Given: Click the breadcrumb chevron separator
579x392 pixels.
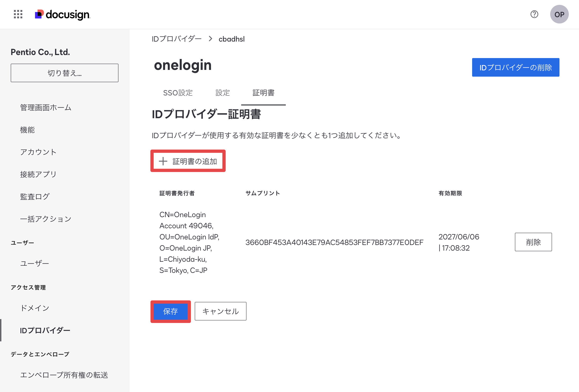Looking at the screenshot, I should tap(211, 39).
